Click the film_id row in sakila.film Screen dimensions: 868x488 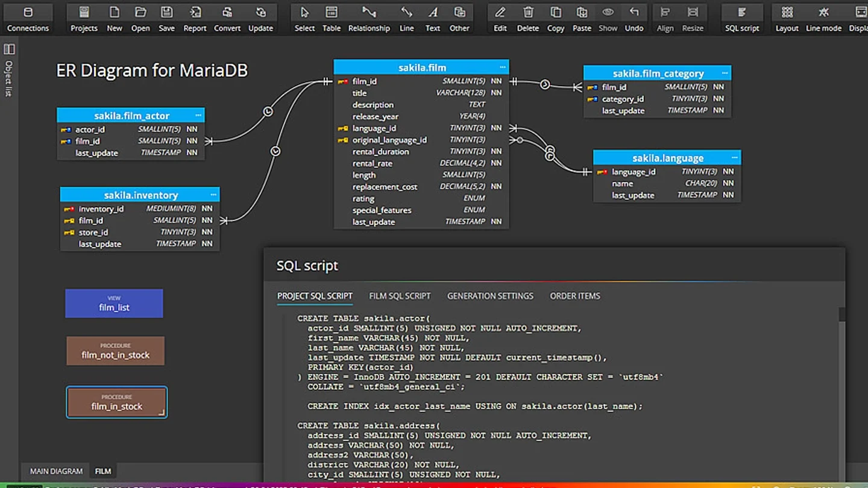coord(421,81)
